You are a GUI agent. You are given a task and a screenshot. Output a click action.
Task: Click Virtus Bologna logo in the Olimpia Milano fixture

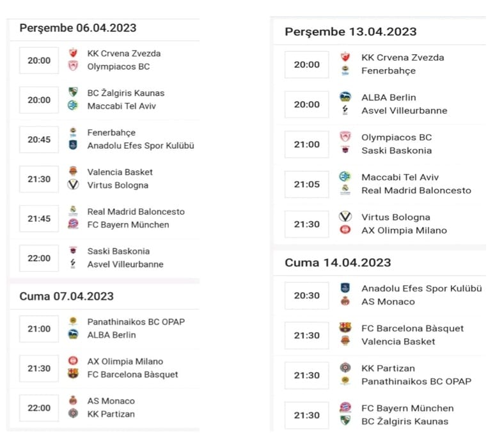click(345, 217)
